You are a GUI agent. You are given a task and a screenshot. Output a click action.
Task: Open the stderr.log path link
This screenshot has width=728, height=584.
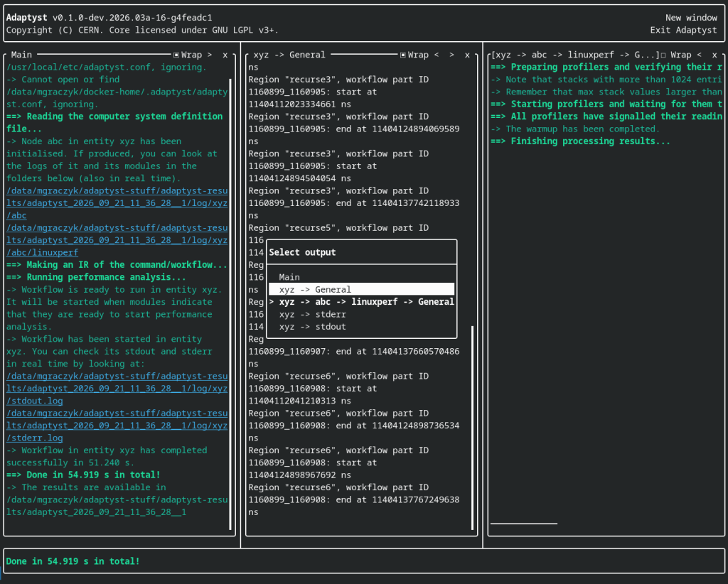point(117,426)
